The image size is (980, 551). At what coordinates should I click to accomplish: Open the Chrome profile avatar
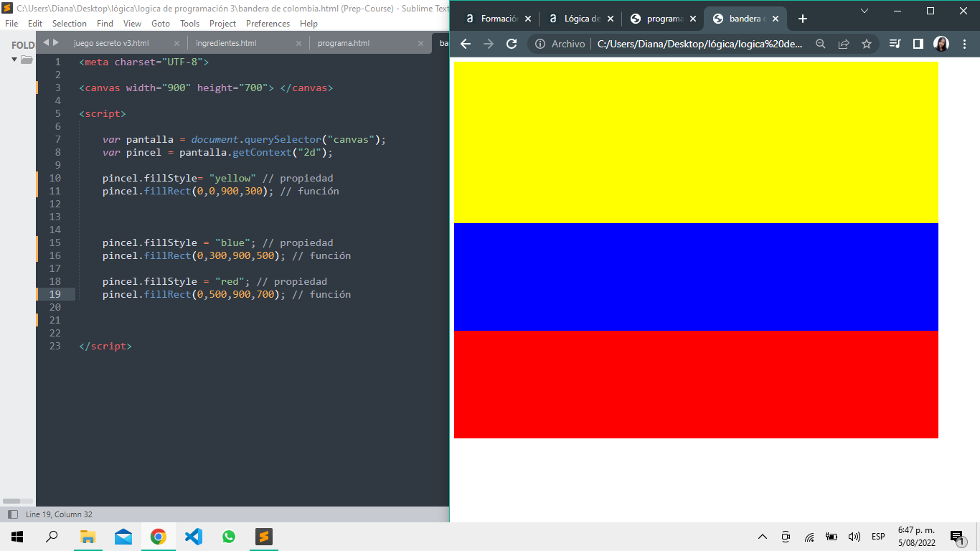point(941,44)
